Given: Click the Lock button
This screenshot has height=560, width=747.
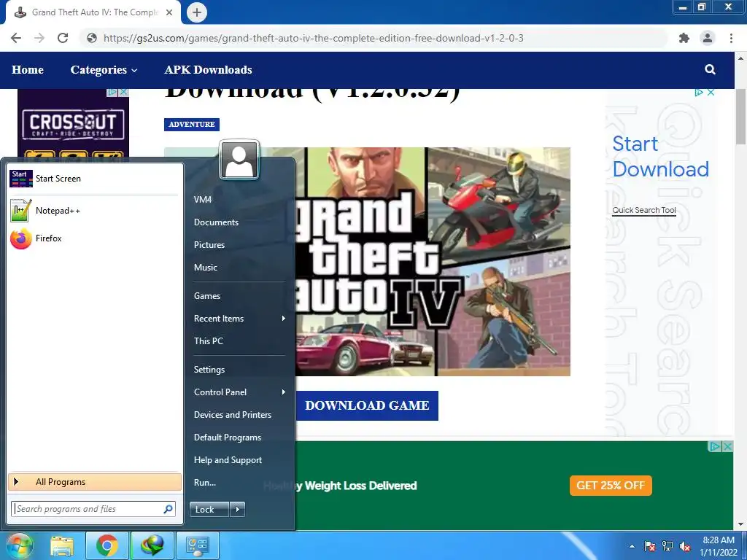Looking at the screenshot, I should click(209, 510).
